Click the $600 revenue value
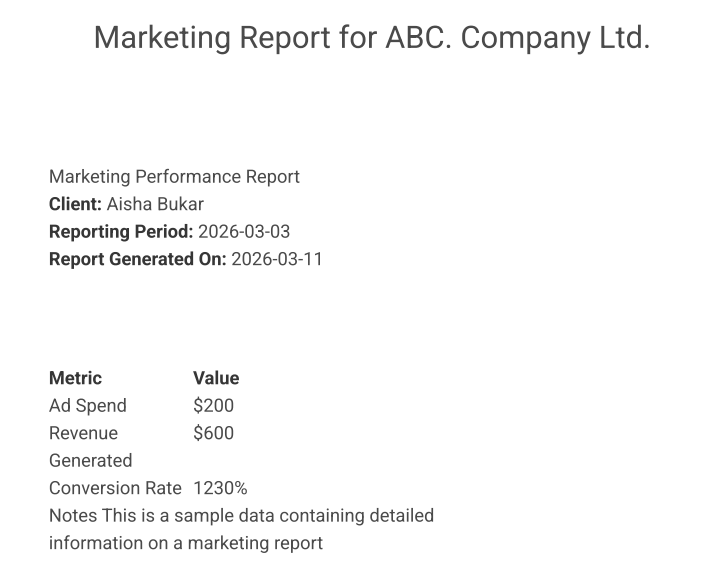Viewport: 710px width, 582px height. tap(213, 433)
